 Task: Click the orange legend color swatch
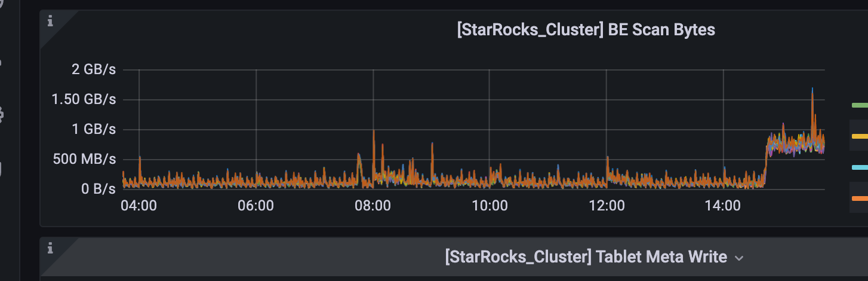[x=860, y=198]
